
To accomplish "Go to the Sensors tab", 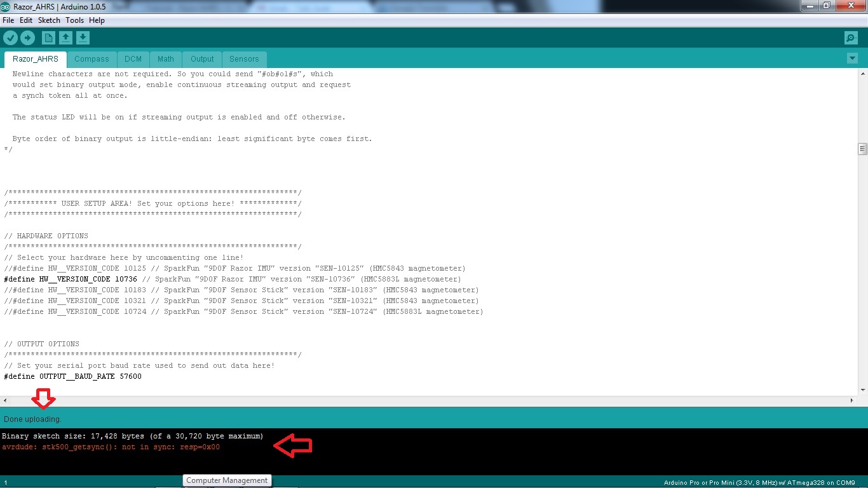I will [x=244, y=59].
